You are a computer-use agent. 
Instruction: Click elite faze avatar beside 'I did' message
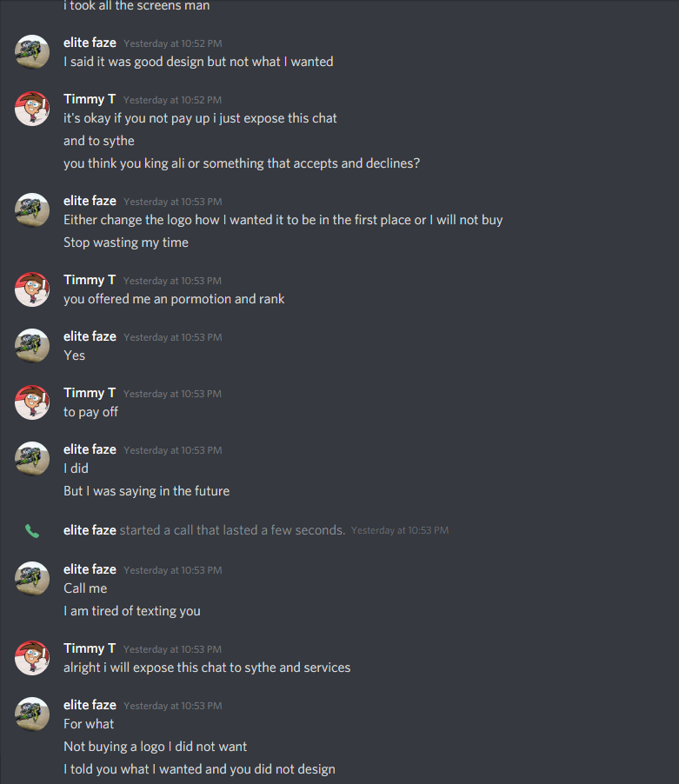[32, 459]
